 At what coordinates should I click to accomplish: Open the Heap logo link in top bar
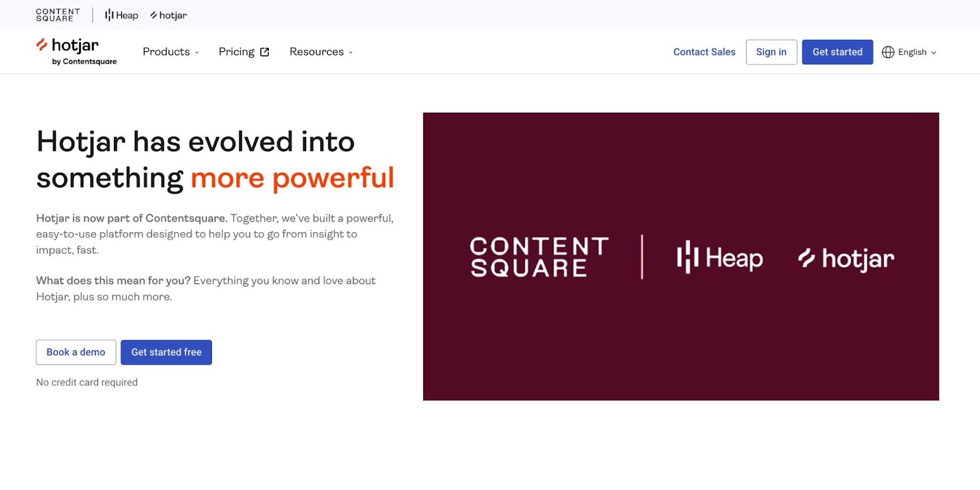tap(121, 15)
